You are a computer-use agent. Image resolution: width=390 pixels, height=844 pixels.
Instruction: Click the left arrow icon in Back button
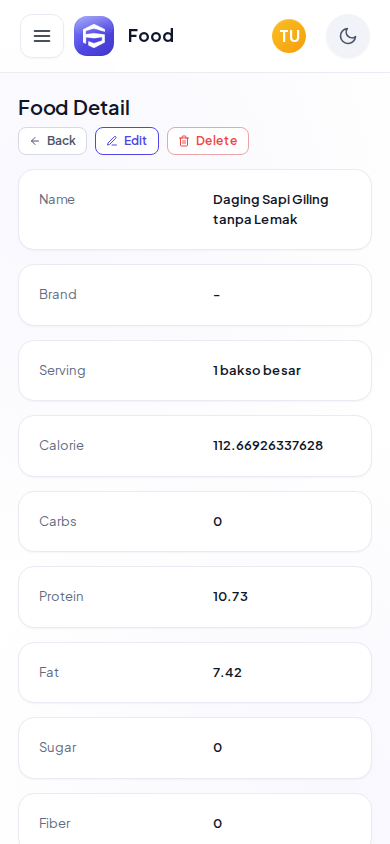(x=35, y=141)
